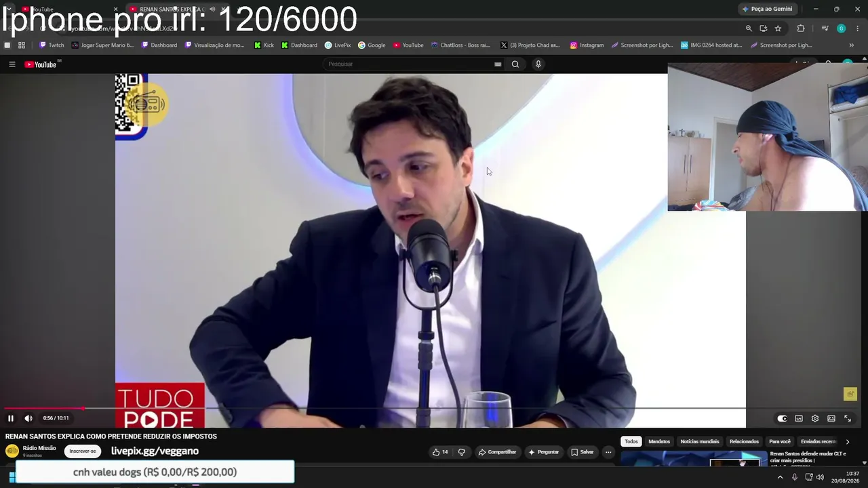The width and height of the screenshot is (868, 488).
Task: Open the Google bookmark
Action: point(372,45)
